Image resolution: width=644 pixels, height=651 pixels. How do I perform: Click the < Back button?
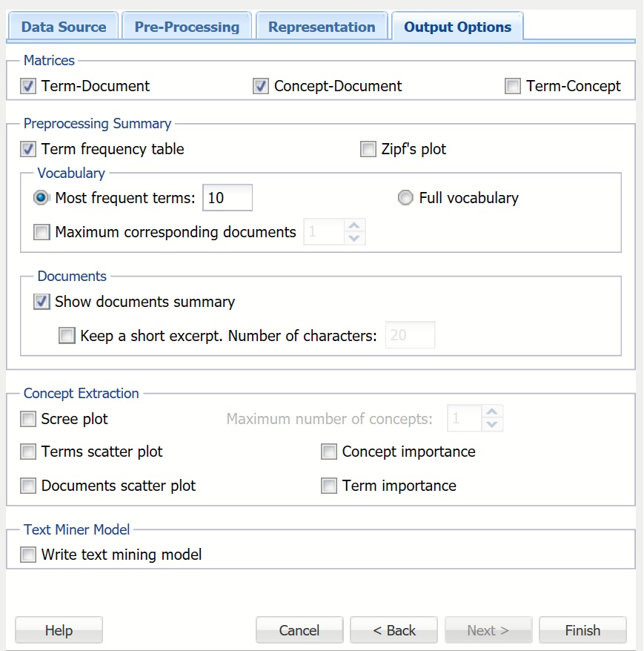pos(394,630)
